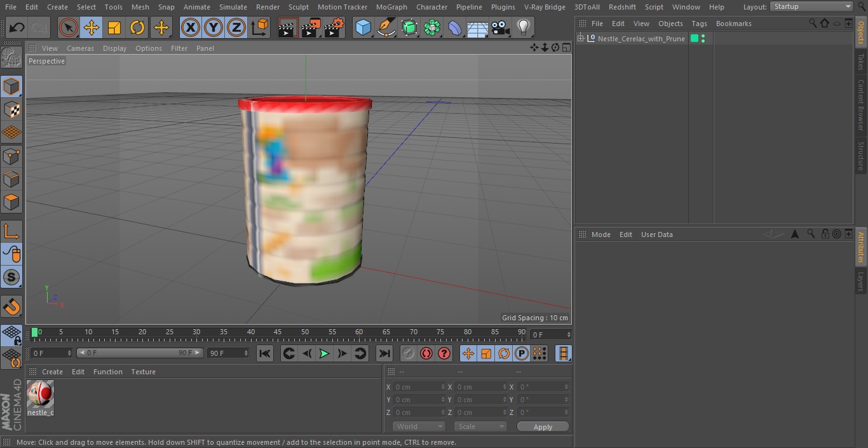Image resolution: width=868 pixels, height=448 pixels.
Task: Switch to the Layers side tab
Action: [861, 282]
